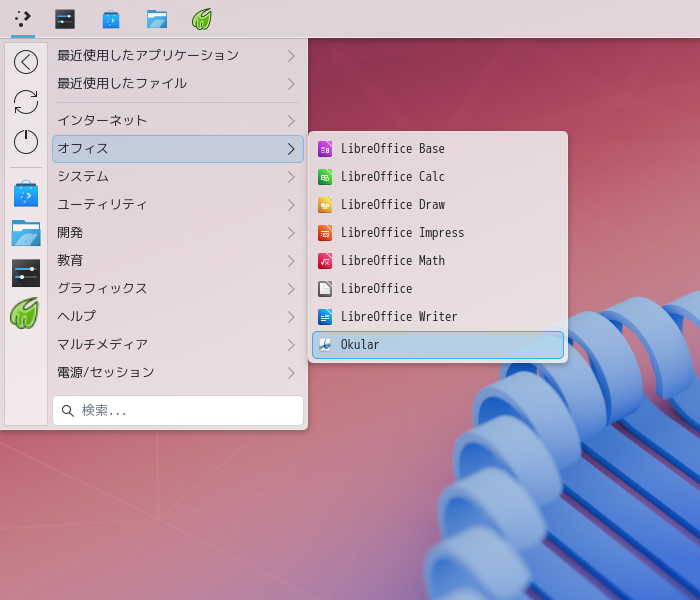Image resolution: width=700 pixels, height=600 pixels.
Task: Open Dolphin file manager from top panel
Action: 157,20
